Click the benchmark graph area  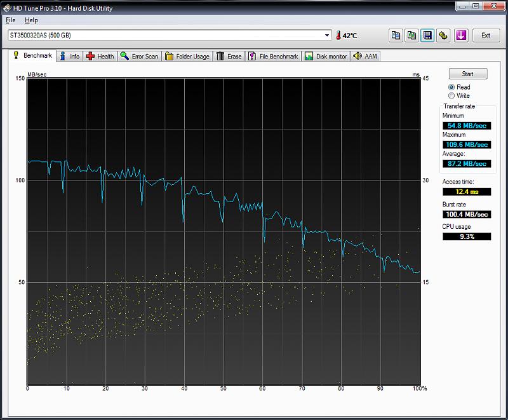point(224,231)
